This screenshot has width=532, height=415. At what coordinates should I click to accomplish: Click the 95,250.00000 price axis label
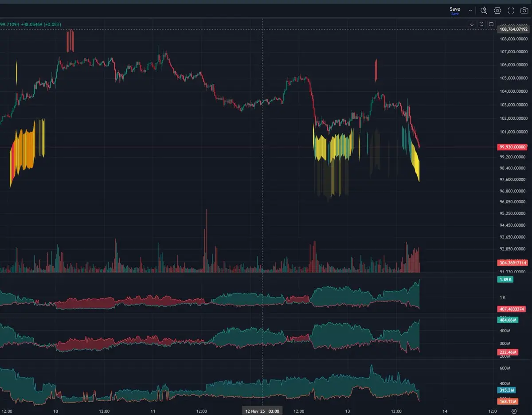pos(513,213)
